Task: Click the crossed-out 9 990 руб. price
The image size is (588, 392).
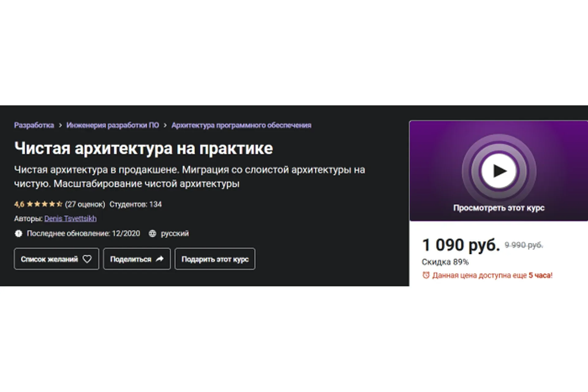Action: coord(524,245)
